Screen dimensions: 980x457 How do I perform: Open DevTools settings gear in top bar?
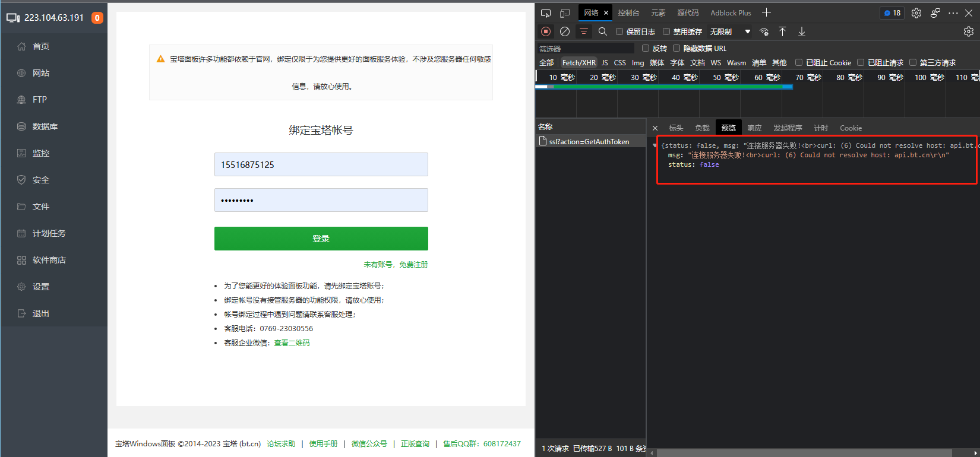coord(916,13)
